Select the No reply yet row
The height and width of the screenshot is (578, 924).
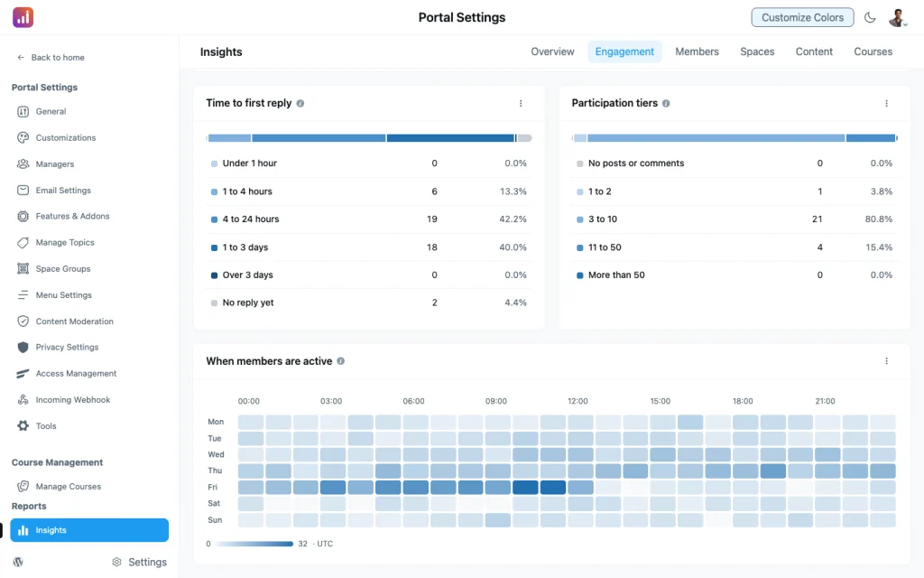coord(368,303)
